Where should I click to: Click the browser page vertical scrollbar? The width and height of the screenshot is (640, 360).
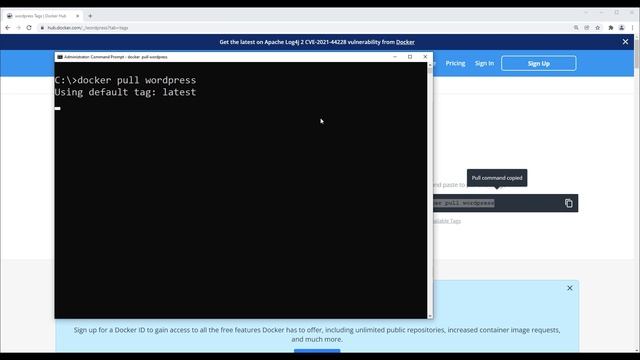click(637, 192)
